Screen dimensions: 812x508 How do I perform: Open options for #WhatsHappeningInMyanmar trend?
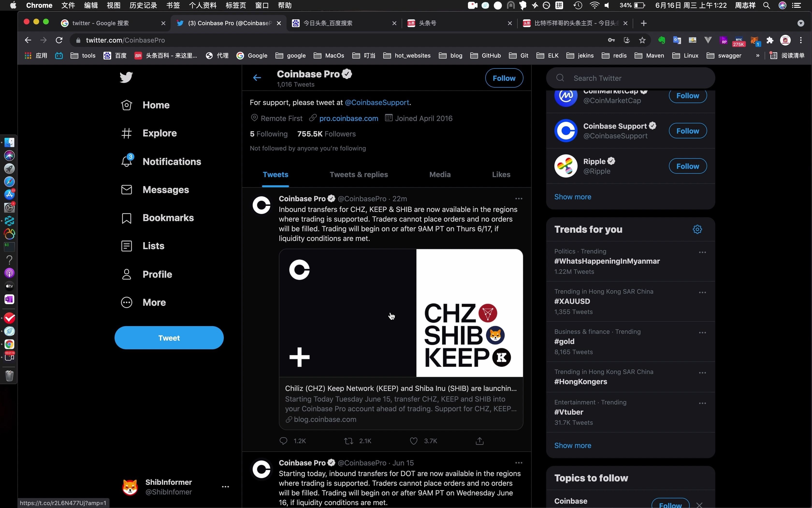point(702,252)
